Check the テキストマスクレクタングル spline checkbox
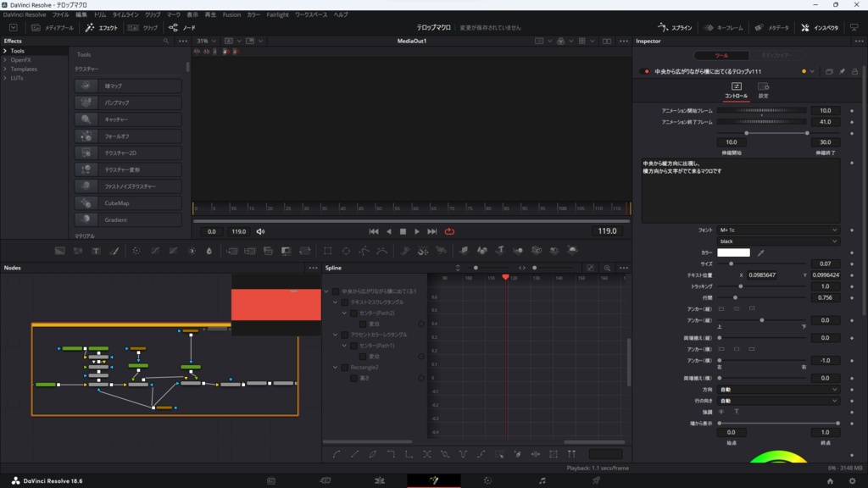This screenshot has width=868, height=488. [x=344, y=302]
